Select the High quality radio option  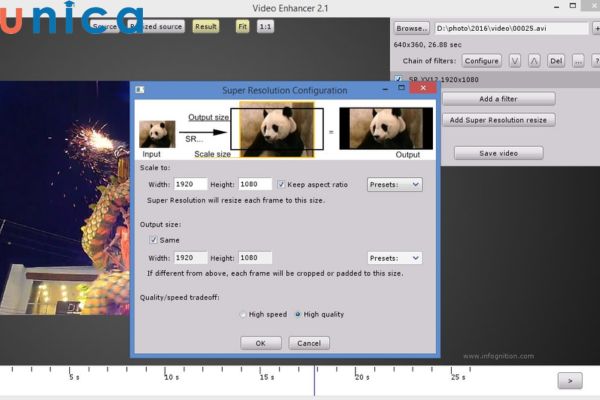(298, 314)
